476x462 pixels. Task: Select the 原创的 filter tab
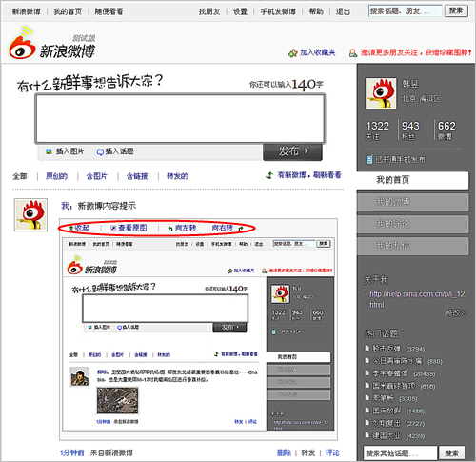[x=56, y=176]
